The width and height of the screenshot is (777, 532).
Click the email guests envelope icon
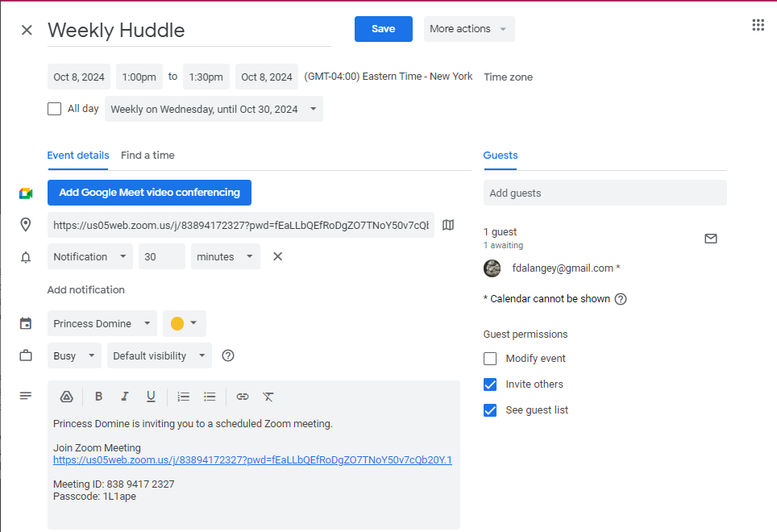tap(710, 239)
